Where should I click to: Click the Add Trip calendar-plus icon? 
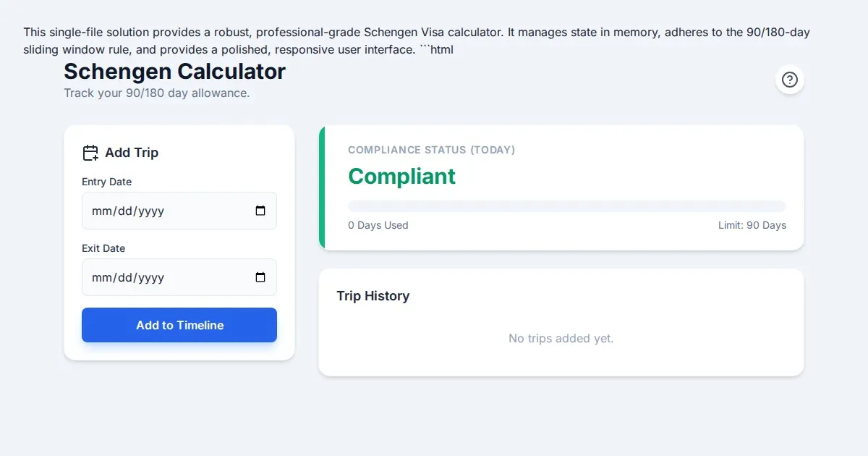pyautogui.click(x=90, y=153)
